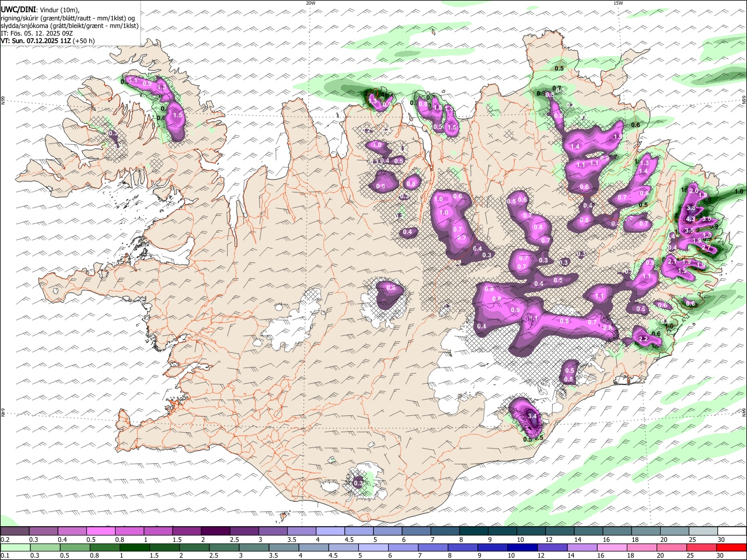The height and width of the screenshot is (560, 747).
Task: Click the 3.4 precipitation value in the south
Action: coord(532,415)
